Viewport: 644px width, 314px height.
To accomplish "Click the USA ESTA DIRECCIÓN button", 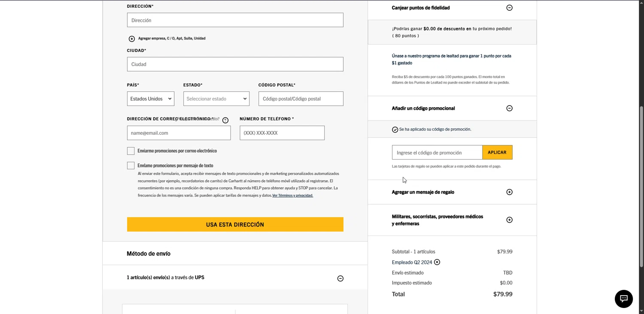I will pos(235,224).
